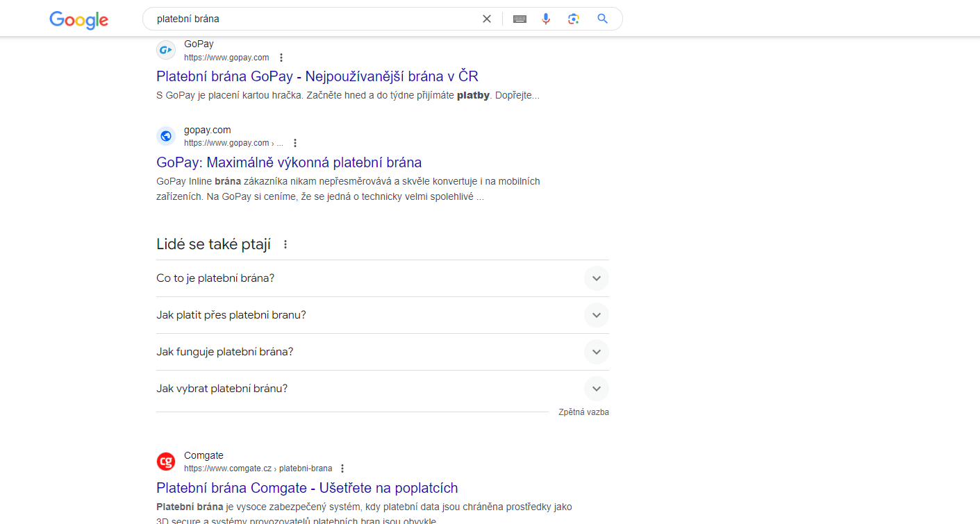Click the snippet starting 'GoPay Inline brána zákazníka'
The width and height of the screenshot is (980, 524).
pos(348,189)
